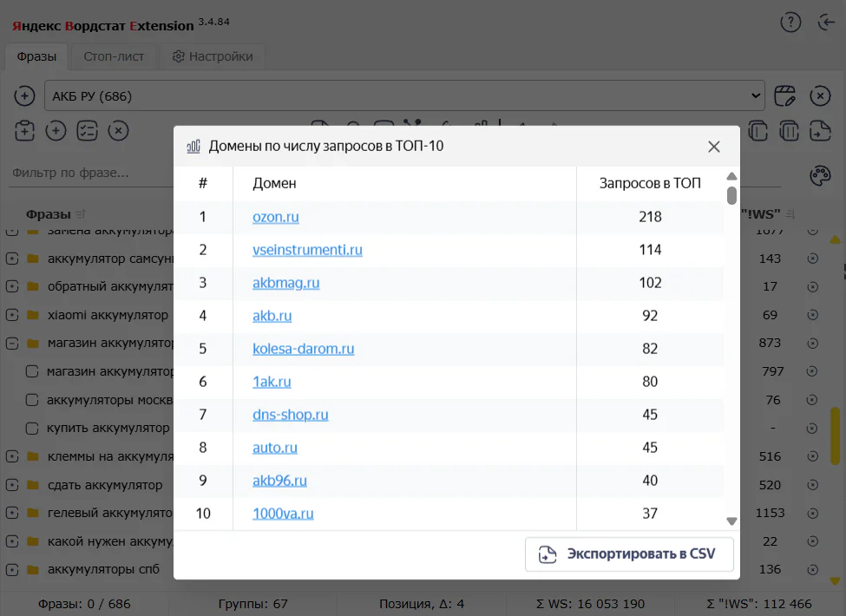The image size is (846, 616).
Task: Add a new list with plus icon beside dropdown
Action: [24, 96]
